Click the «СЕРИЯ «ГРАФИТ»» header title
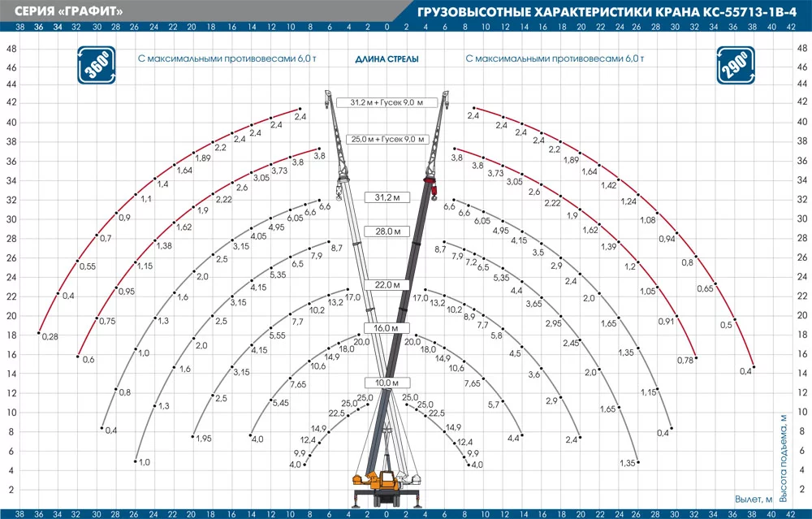Viewport: 812px width, 519px height. pyautogui.click(x=69, y=11)
